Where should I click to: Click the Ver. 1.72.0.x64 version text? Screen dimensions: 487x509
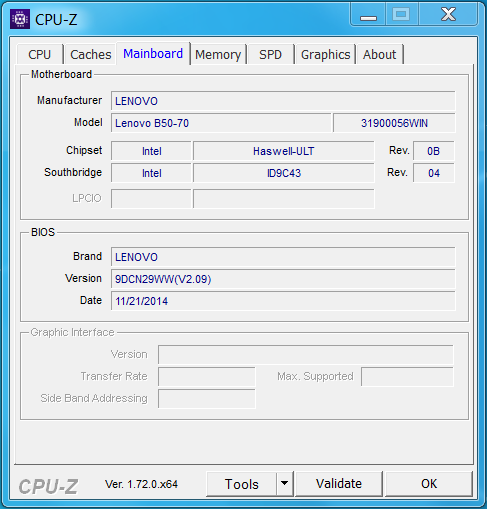(141, 484)
